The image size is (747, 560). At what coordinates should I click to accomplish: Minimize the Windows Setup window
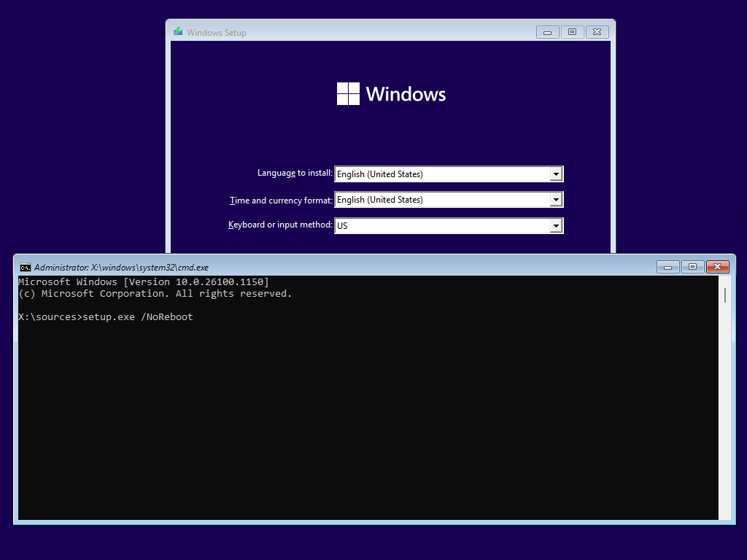[547, 31]
